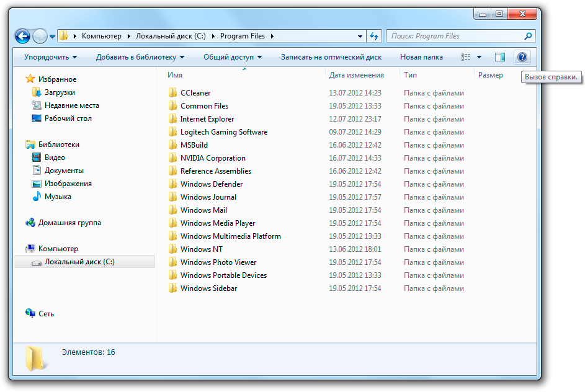The width and height of the screenshot is (585, 392).
Task: Click the change view icon in toolbar
Action: 465,57
